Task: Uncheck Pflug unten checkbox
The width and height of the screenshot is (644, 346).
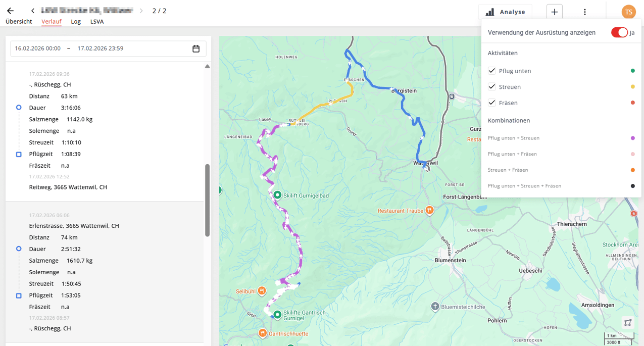Action: tap(491, 71)
